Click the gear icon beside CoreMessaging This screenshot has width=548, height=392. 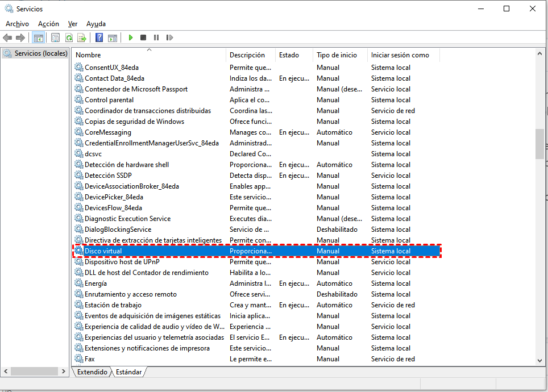pyautogui.click(x=79, y=132)
